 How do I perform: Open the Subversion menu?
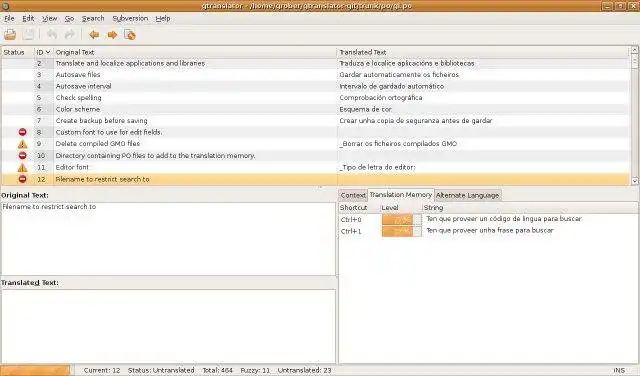130,18
